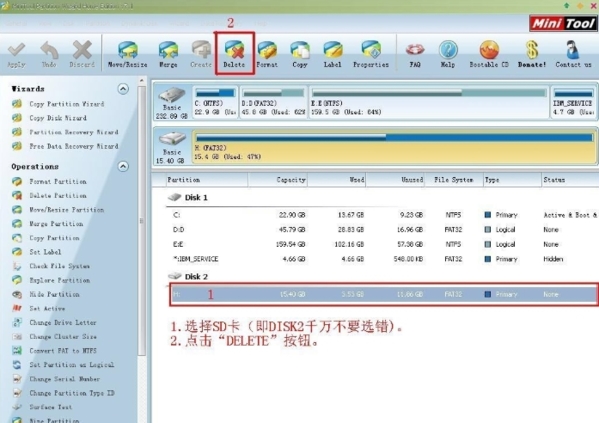This screenshot has height=423, width=599.
Task: Select the E:E partition row
Action: click(x=384, y=244)
